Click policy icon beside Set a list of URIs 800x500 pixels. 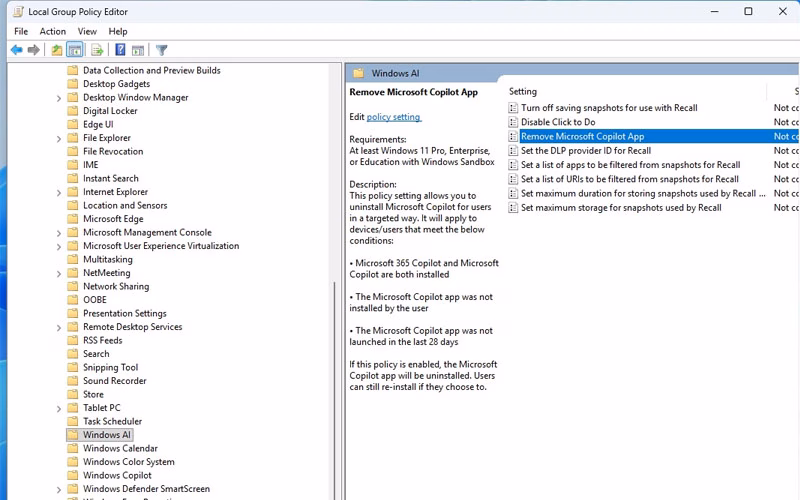[513, 179]
